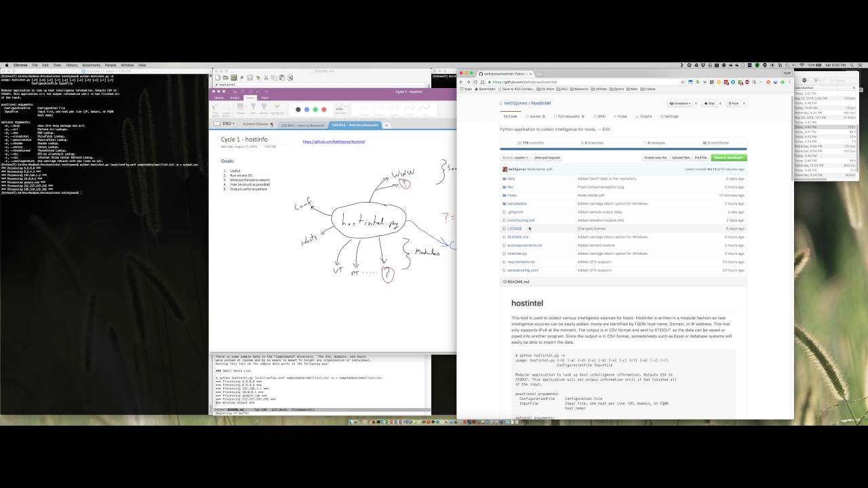Click the Finder Date Modified column header
This screenshot has width=868, height=488.
(804, 88)
